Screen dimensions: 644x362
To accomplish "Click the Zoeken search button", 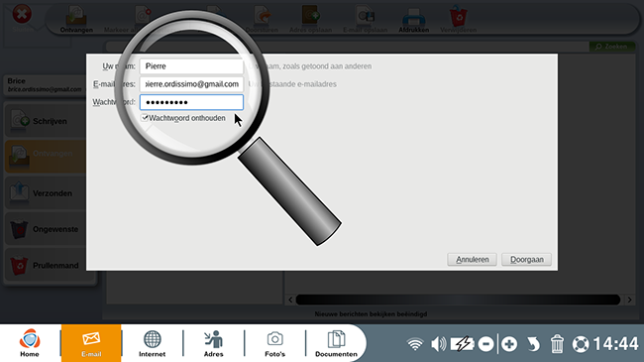I will (x=611, y=47).
